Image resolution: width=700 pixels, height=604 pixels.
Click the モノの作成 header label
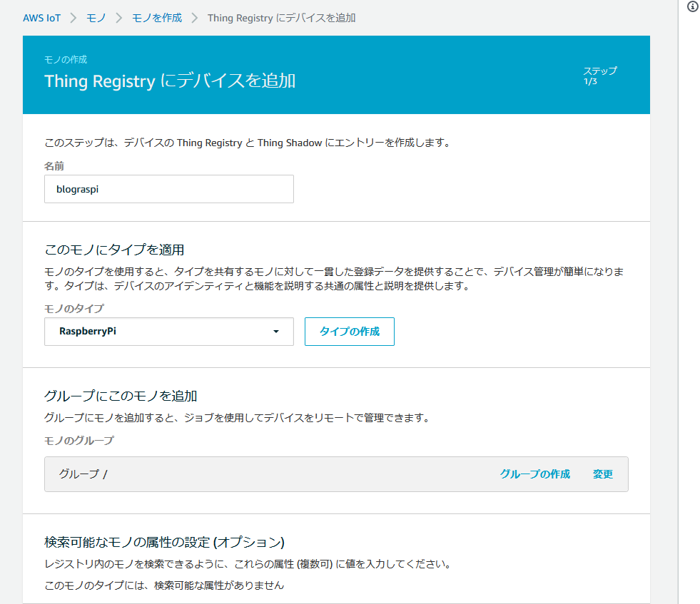click(66, 59)
